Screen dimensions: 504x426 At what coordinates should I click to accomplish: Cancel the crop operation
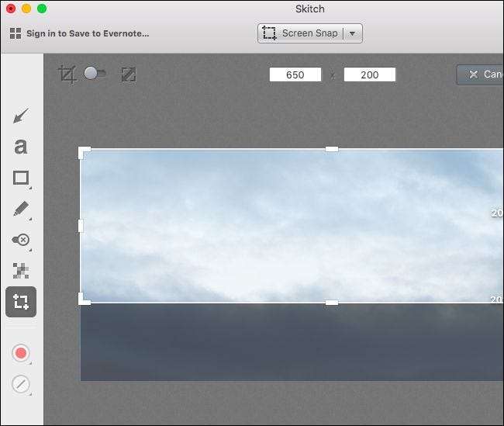(x=482, y=74)
